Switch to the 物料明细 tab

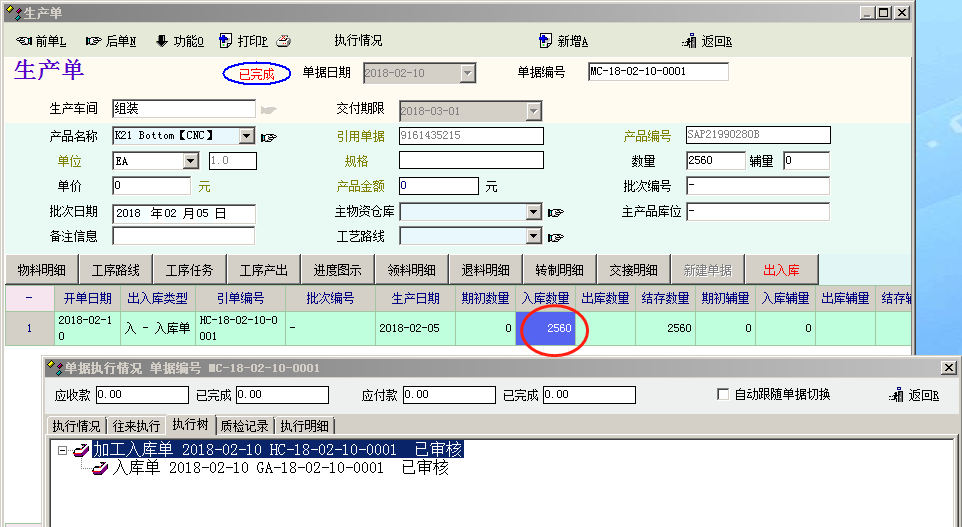pos(42,270)
